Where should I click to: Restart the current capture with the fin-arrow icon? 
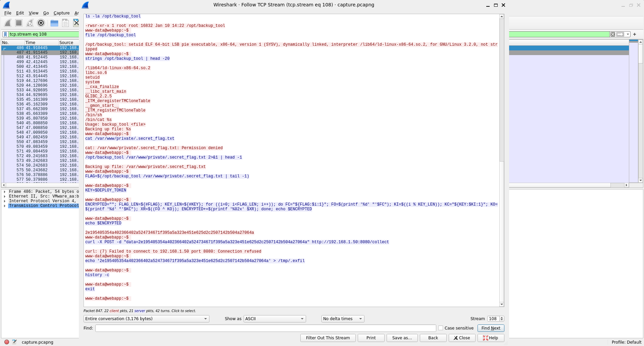point(30,23)
